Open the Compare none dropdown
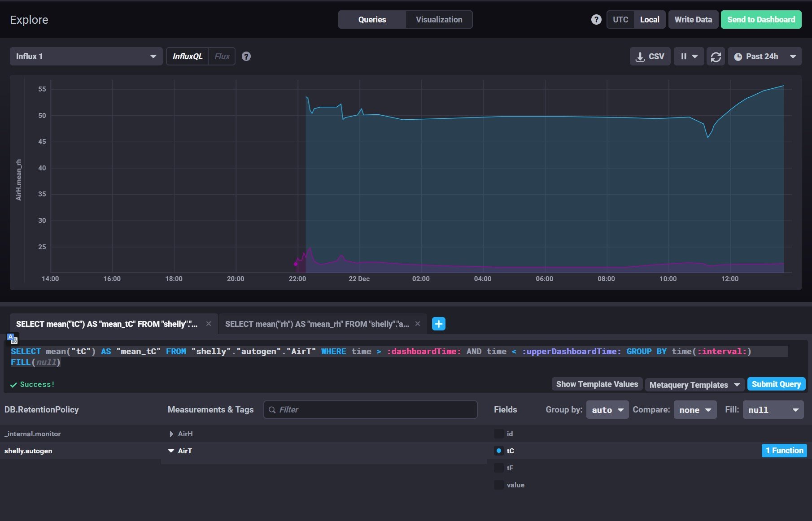The height and width of the screenshot is (521, 812). tap(695, 410)
